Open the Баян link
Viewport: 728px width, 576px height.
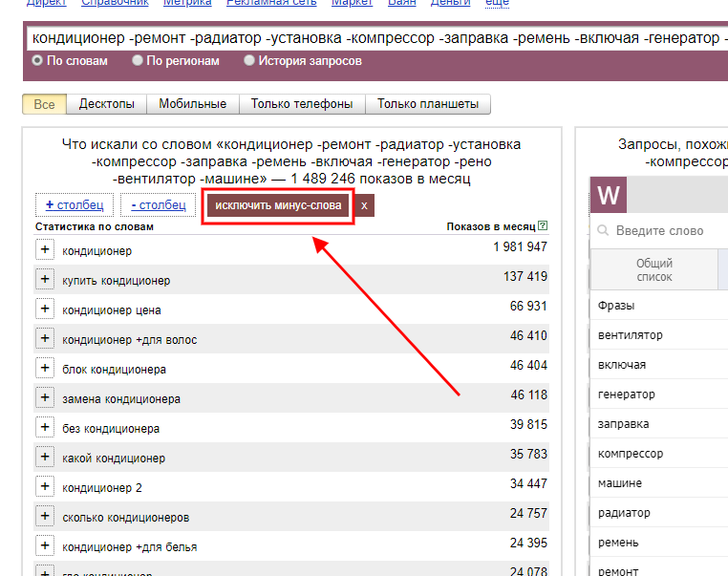coord(402,2)
